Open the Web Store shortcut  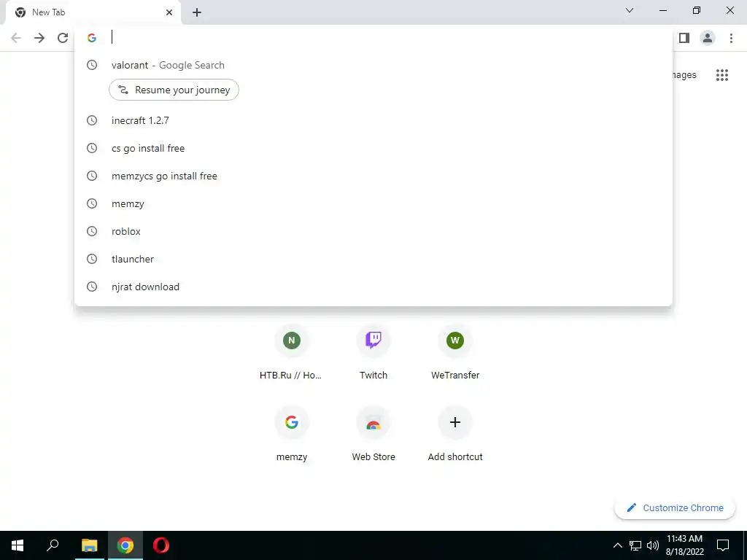(373, 435)
